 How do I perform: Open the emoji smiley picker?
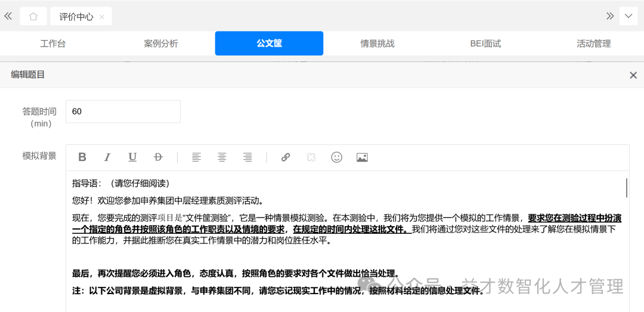click(337, 157)
